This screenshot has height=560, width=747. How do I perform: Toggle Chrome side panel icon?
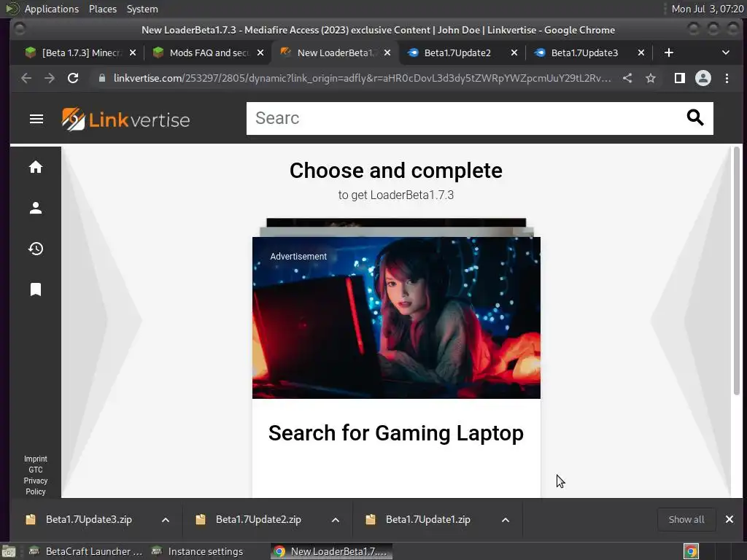[680, 78]
